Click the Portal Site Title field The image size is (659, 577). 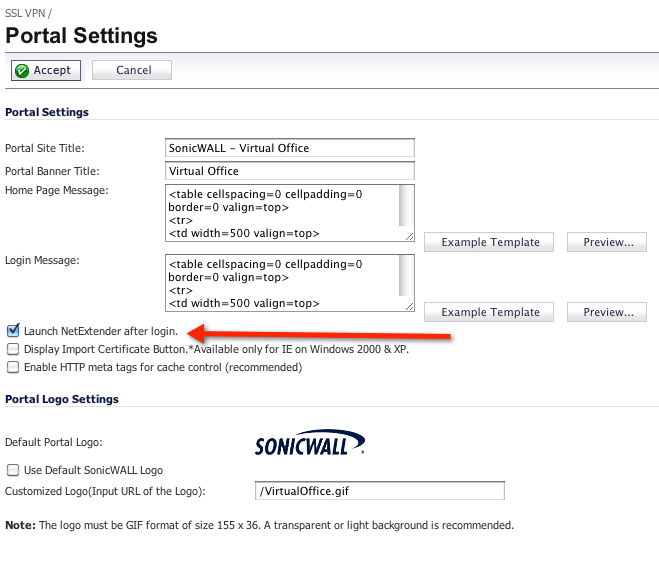(x=290, y=148)
